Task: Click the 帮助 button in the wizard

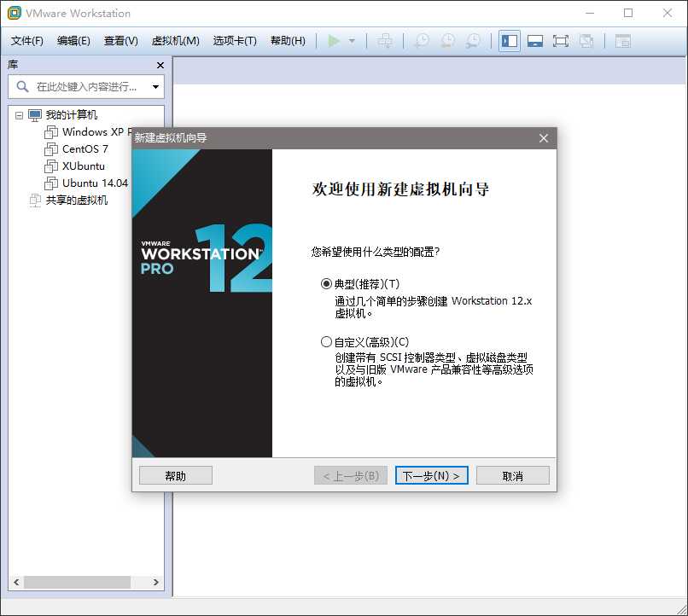Action: (176, 475)
